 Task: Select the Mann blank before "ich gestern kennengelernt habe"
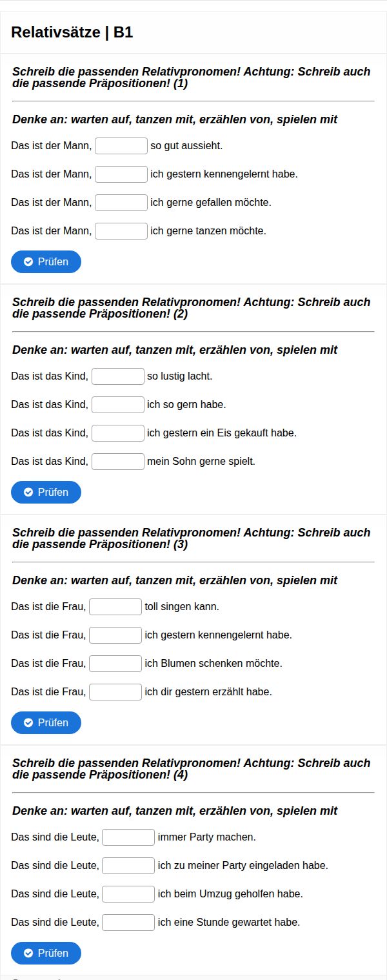[121, 174]
